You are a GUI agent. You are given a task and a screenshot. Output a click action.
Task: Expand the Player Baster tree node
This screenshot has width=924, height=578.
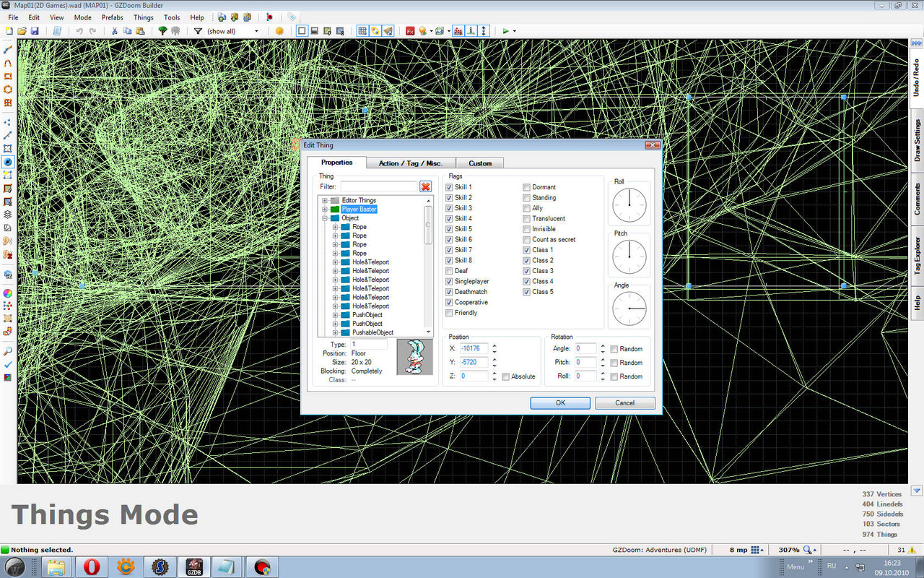coord(325,209)
